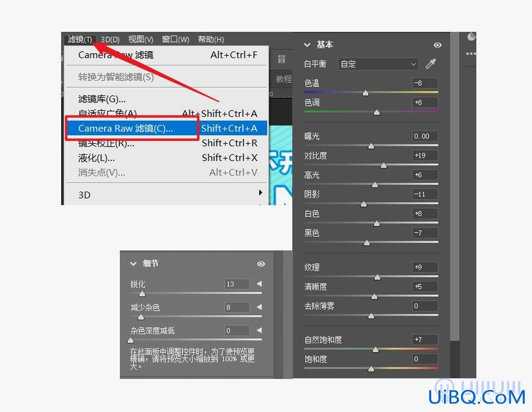Select 滤镜库(G)... menu item
Screen dimensions: 532x412
(168, 99)
